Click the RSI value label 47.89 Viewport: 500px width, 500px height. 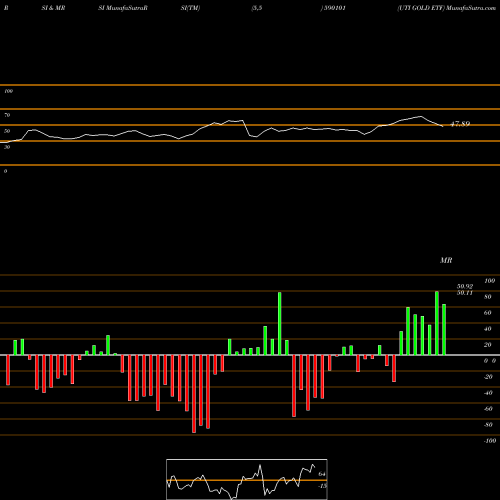(460, 124)
